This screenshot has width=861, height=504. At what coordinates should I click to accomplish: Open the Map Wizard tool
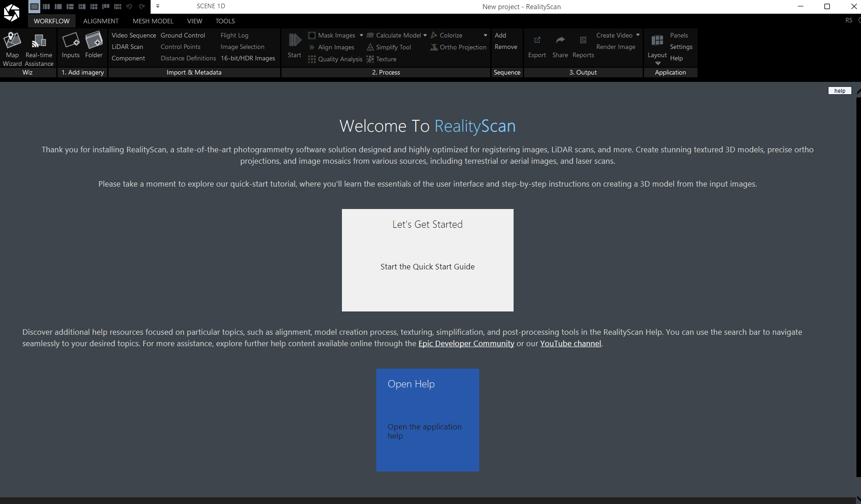(12, 49)
